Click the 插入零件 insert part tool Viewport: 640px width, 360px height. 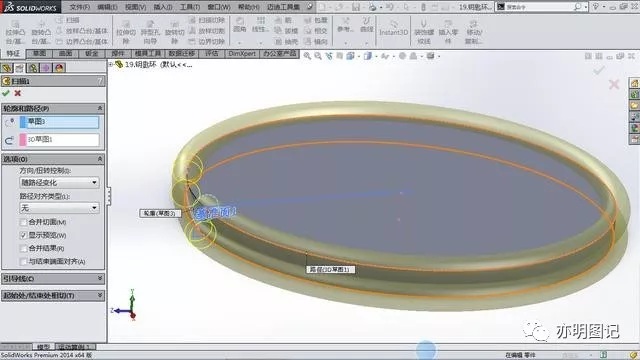(448, 31)
